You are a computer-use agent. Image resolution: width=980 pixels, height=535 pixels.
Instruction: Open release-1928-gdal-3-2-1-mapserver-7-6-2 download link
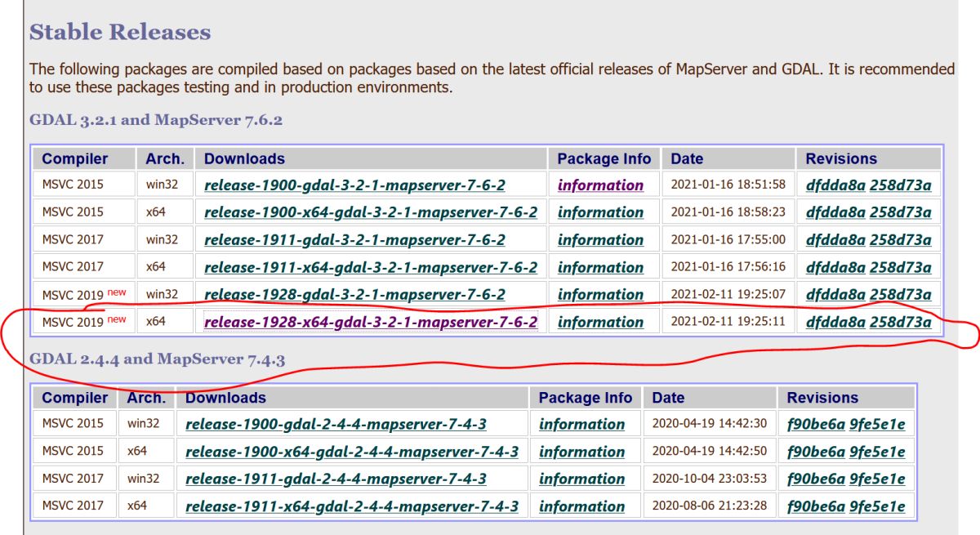354,294
